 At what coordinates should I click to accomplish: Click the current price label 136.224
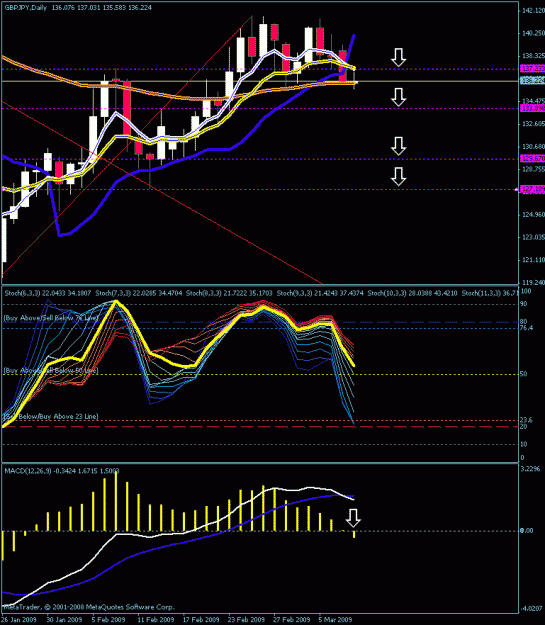(x=533, y=81)
